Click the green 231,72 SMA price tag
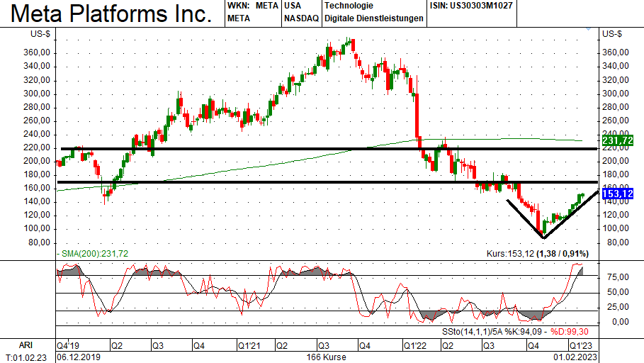644x363 pixels. 618,140
